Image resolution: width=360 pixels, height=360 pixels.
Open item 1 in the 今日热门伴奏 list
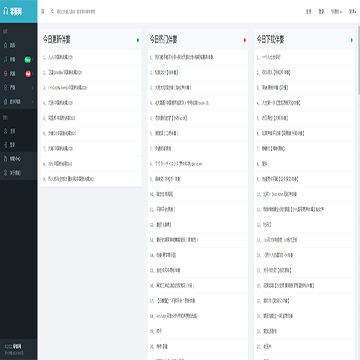point(198,57)
